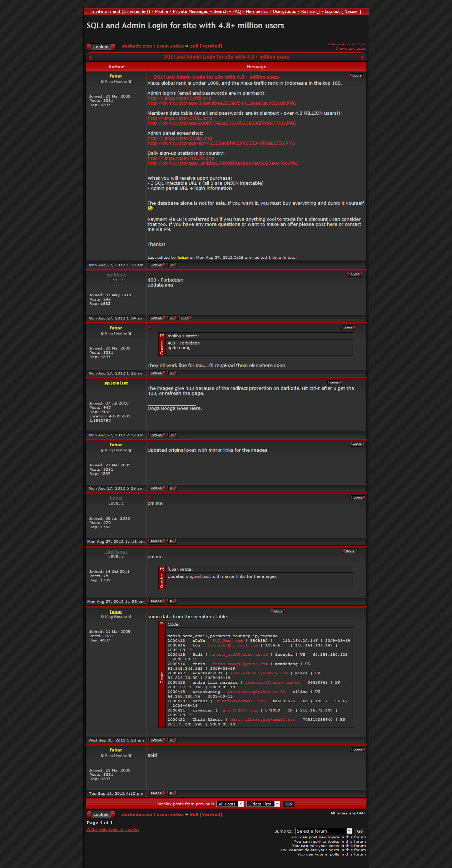Click the top Locked topic button
452x868 pixels.
click(101, 47)
